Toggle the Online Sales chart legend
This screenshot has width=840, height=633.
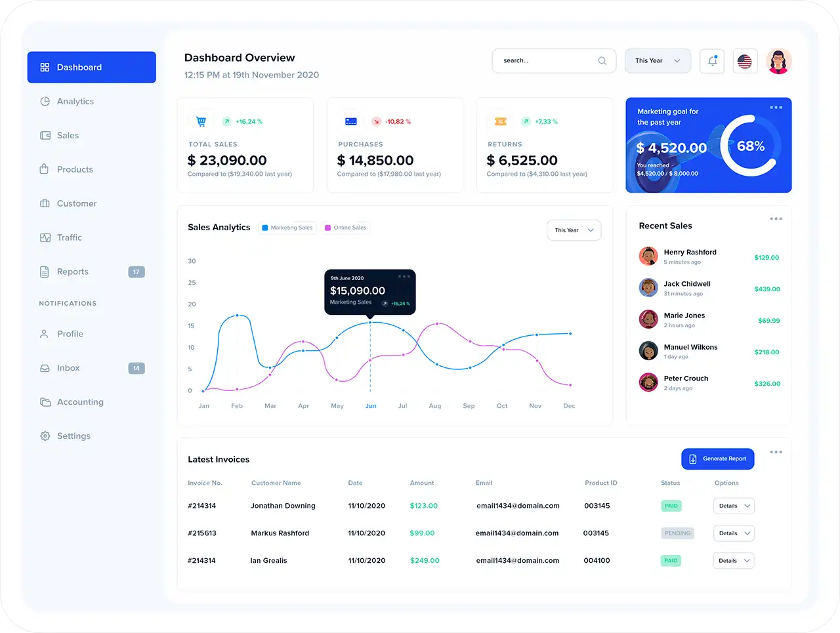pyautogui.click(x=345, y=227)
